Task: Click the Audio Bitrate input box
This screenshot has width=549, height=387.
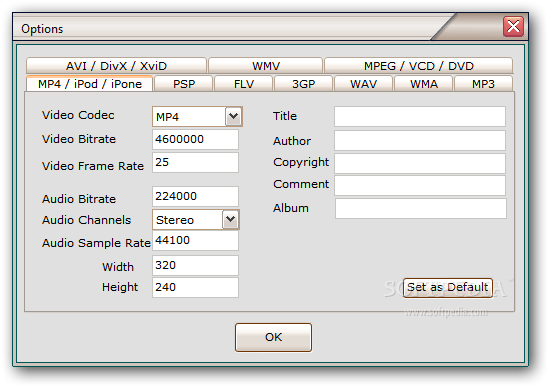Action: (195, 196)
